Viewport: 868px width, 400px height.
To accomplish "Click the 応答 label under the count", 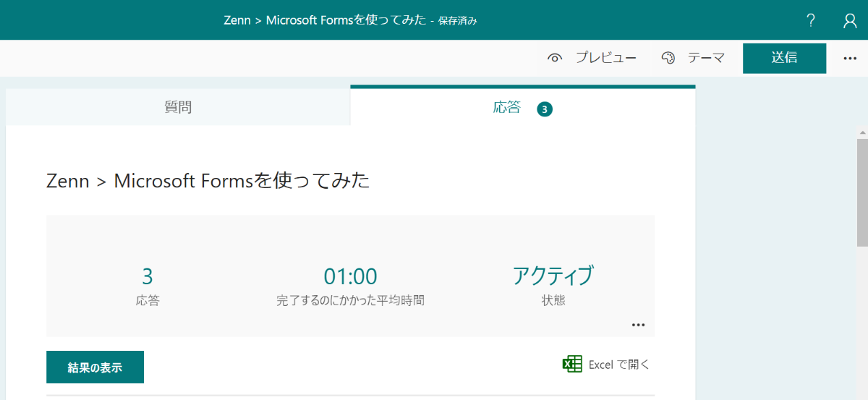I will pyautogui.click(x=148, y=299).
